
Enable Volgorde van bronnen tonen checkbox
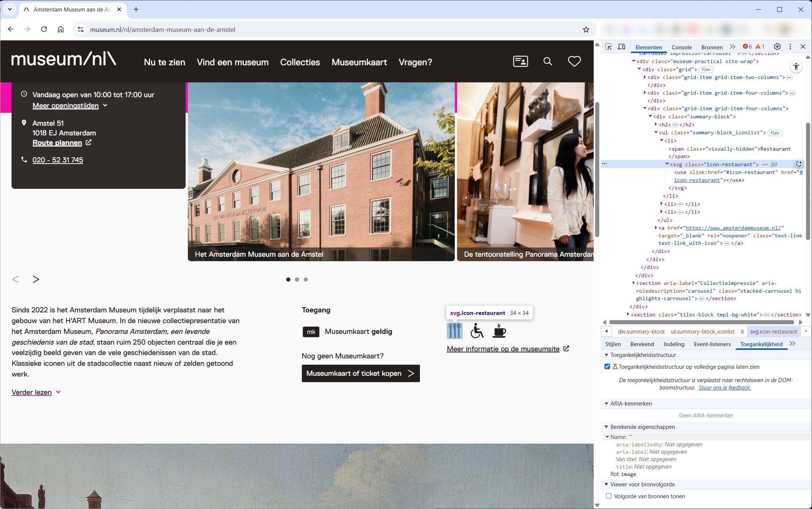pos(609,496)
